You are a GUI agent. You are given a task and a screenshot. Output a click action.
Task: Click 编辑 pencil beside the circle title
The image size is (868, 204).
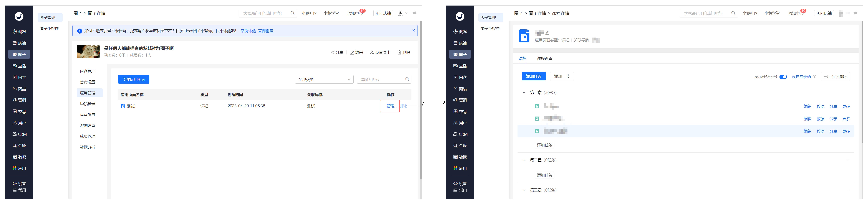(356, 53)
